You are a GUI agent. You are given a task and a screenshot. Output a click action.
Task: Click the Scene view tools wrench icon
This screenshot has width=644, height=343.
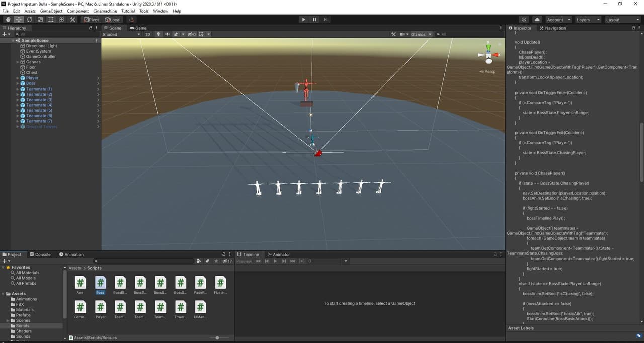coord(394,34)
